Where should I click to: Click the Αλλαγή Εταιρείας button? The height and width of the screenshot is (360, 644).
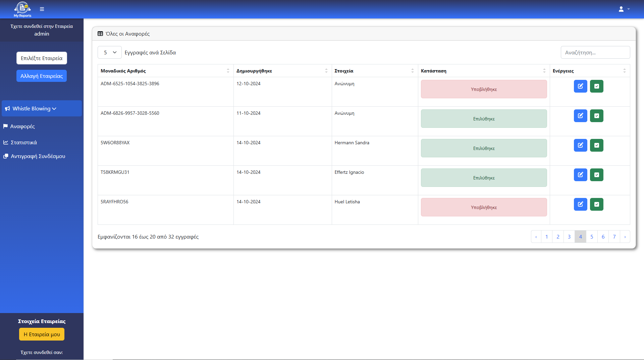point(42,76)
